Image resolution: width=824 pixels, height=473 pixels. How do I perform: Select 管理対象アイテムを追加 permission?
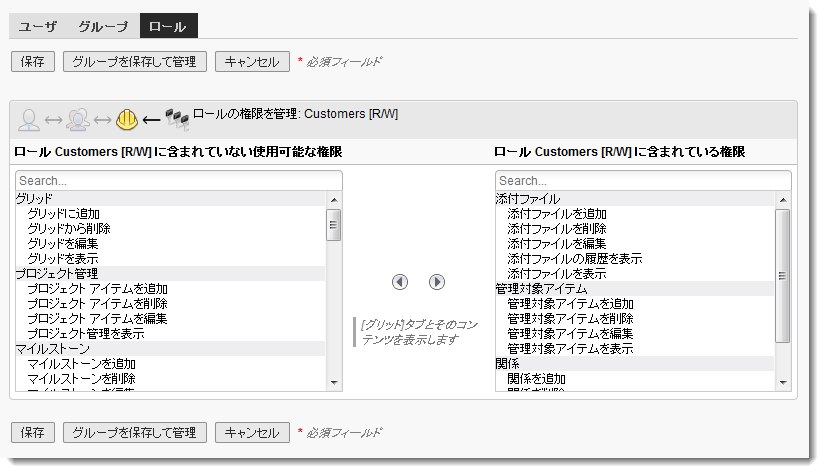[635, 304]
